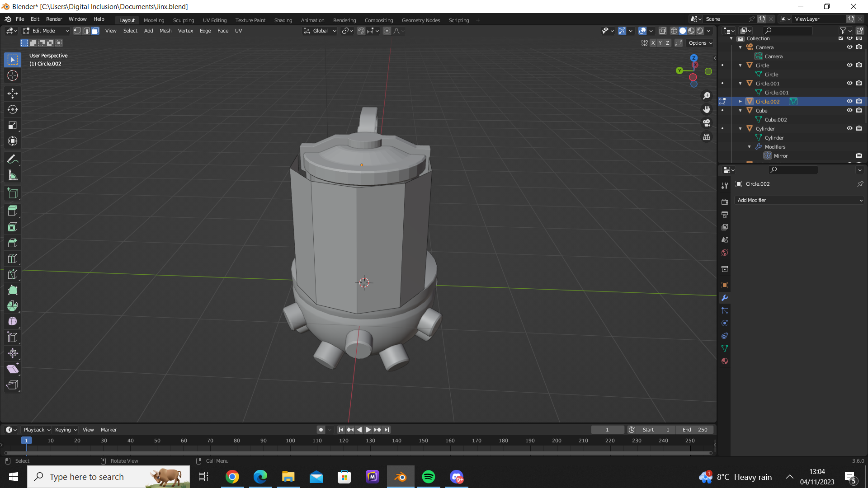Open the Face menu
The height and width of the screenshot is (488, 868).
pyautogui.click(x=223, y=31)
